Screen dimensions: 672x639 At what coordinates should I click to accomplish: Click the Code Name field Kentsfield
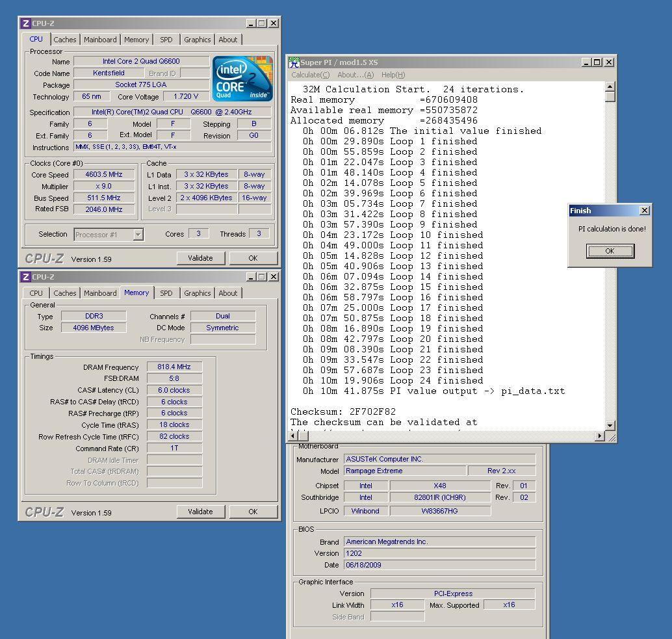pos(109,73)
